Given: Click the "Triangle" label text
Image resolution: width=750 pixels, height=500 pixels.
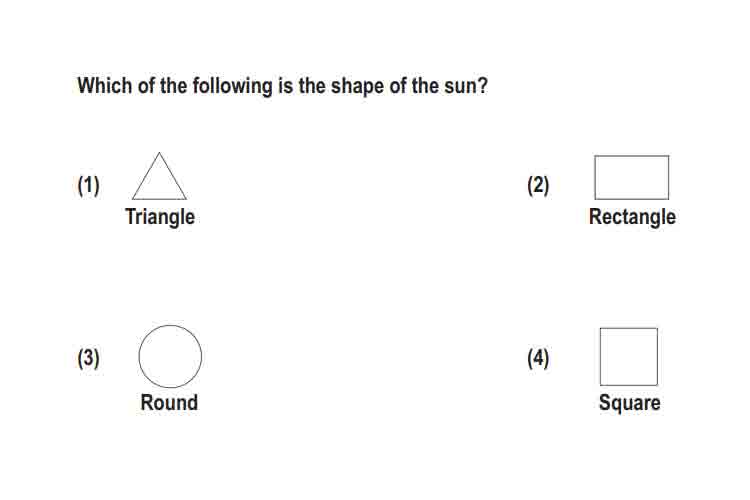Looking at the screenshot, I should coord(160,217).
